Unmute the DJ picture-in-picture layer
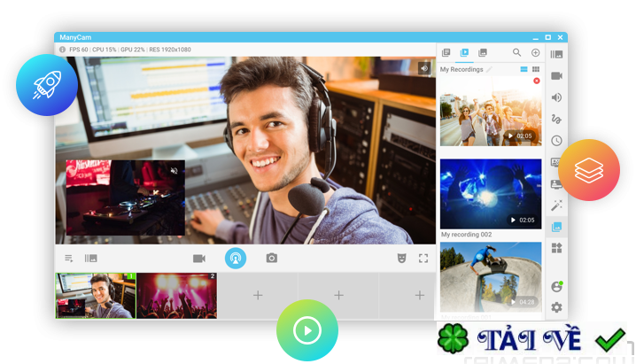This screenshot has height=364, width=636. coord(175,171)
